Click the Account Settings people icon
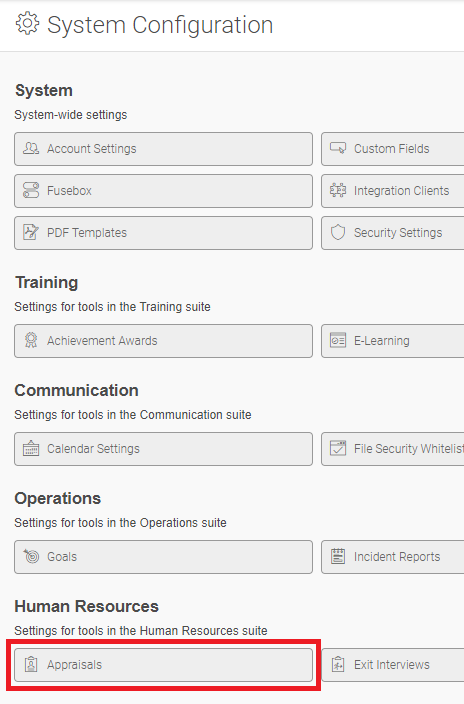464x704 pixels. [31, 149]
